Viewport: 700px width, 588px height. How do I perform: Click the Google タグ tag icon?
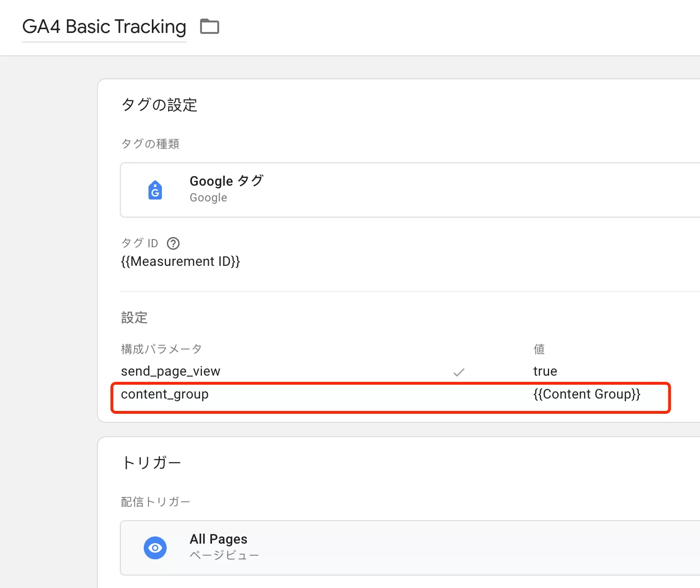(155, 190)
